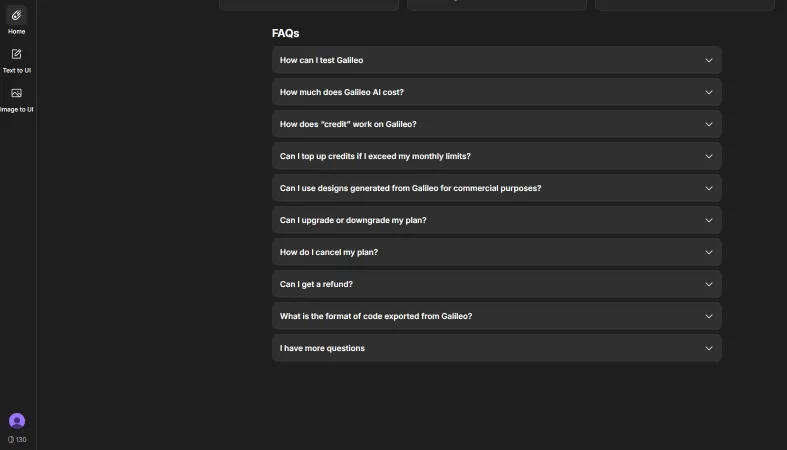The height and width of the screenshot is (450, 787).
Task: Open the Text to UI tool icon
Action: (17, 54)
